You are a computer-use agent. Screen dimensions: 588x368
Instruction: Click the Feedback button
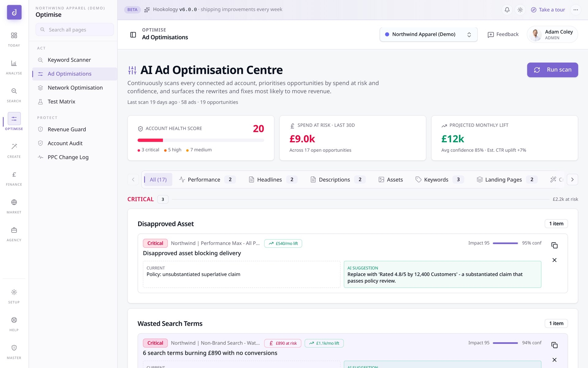503,34
